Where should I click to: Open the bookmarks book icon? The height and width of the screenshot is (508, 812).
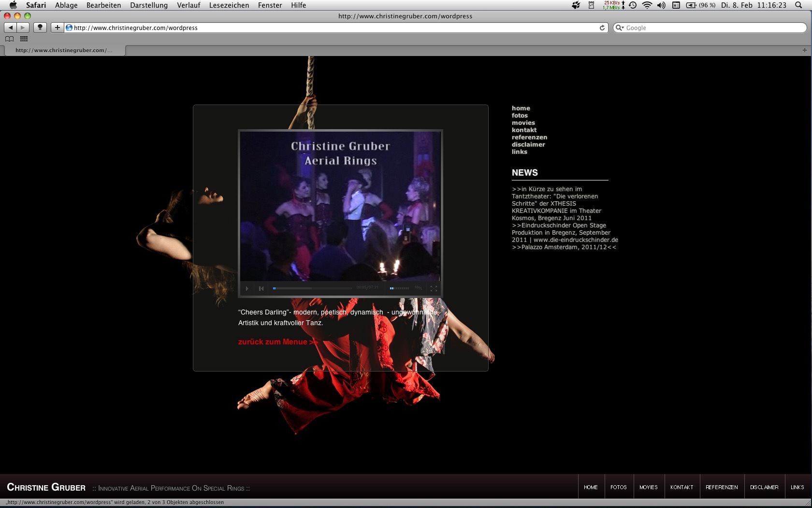point(9,39)
